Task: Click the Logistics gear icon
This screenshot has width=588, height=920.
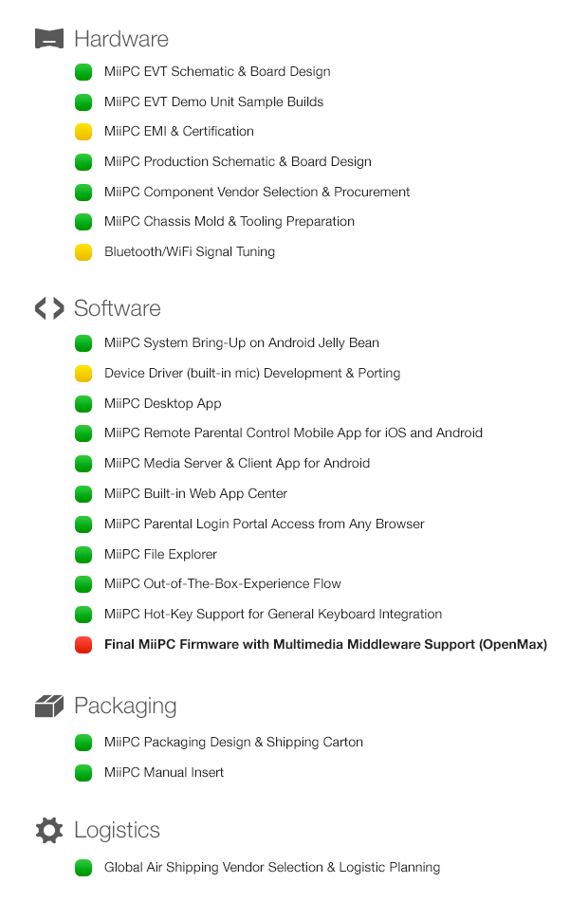Action: point(49,830)
